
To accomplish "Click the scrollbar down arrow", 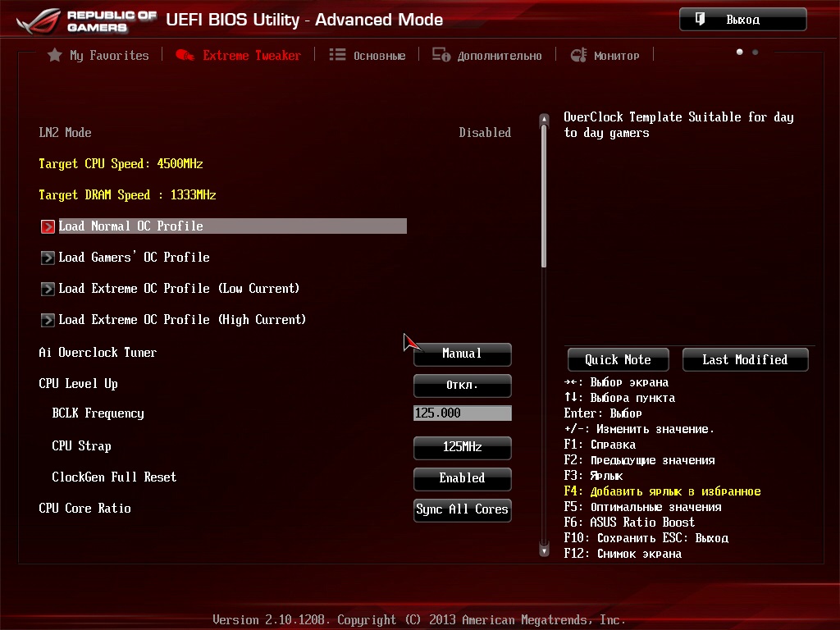I will [545, 550].
